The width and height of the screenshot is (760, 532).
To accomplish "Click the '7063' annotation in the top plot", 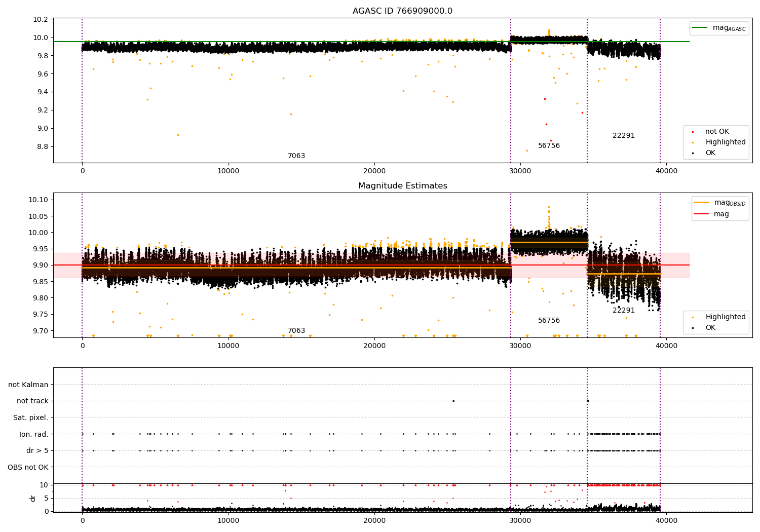I will tap(296, 156).
